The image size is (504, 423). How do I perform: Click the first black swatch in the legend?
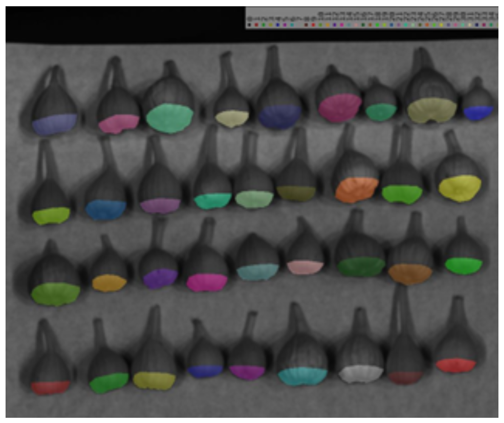point(249,25)
